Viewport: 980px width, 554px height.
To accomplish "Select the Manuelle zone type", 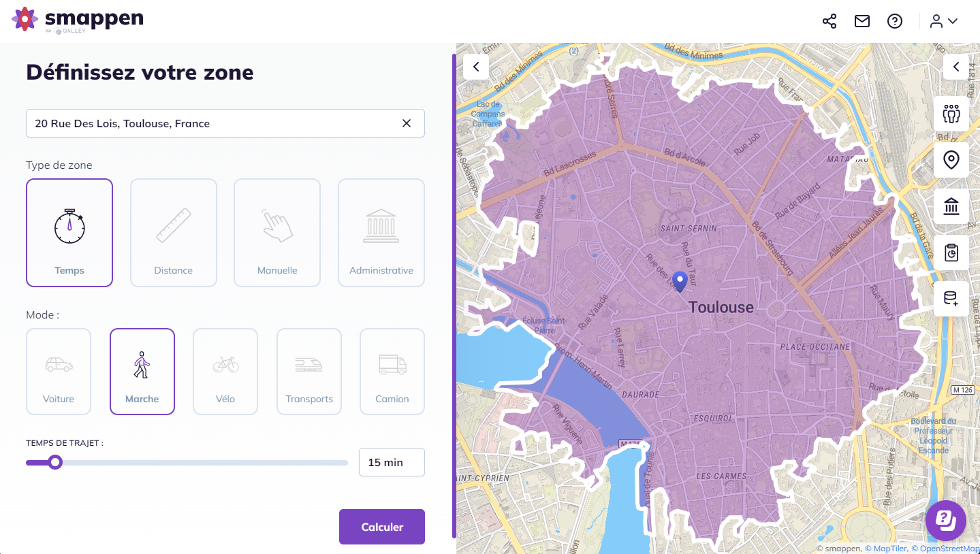I will coord(276,232).
